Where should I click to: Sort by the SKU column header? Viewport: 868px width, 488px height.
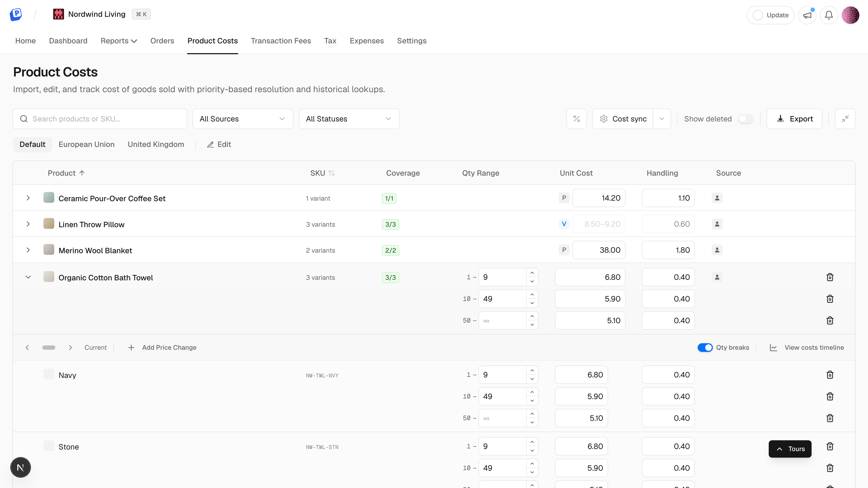coord(322,173)
